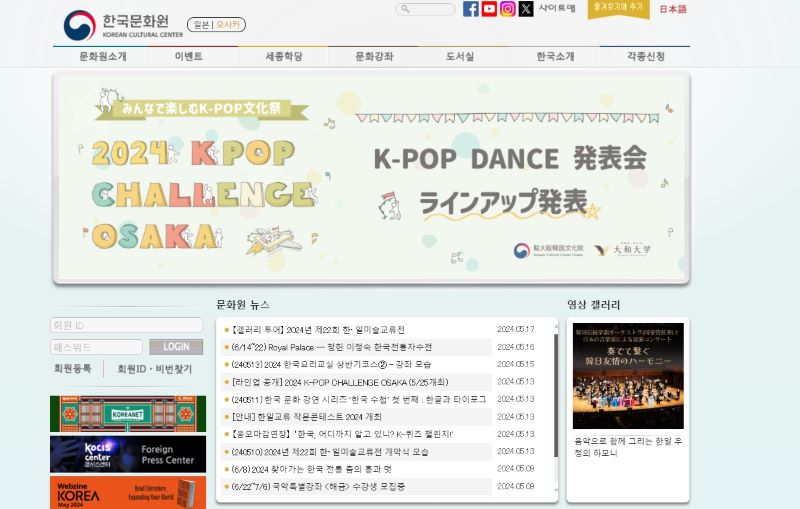Open the 문화원소개 menu
The height and width of the screenshot is (509, 800).
click(103, 56)
